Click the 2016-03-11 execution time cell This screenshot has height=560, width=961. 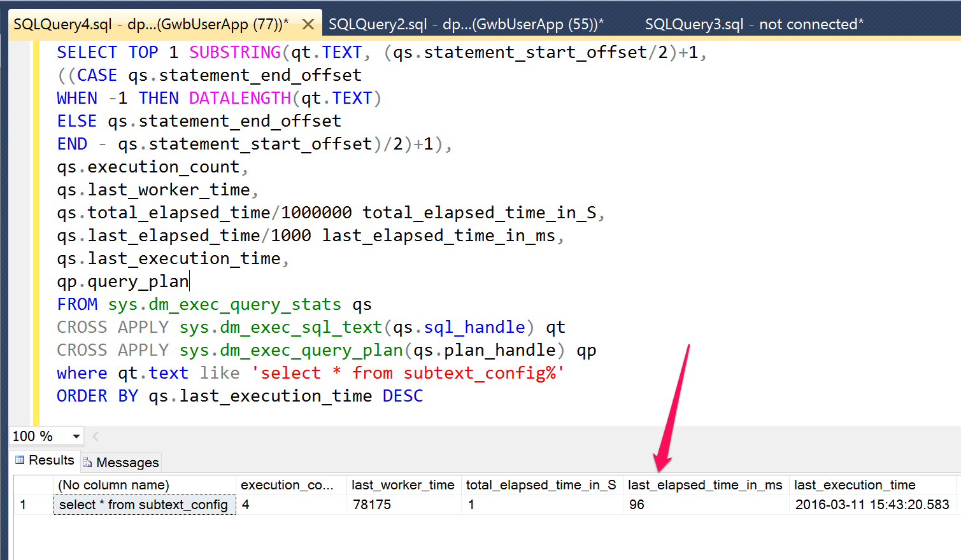874,505
